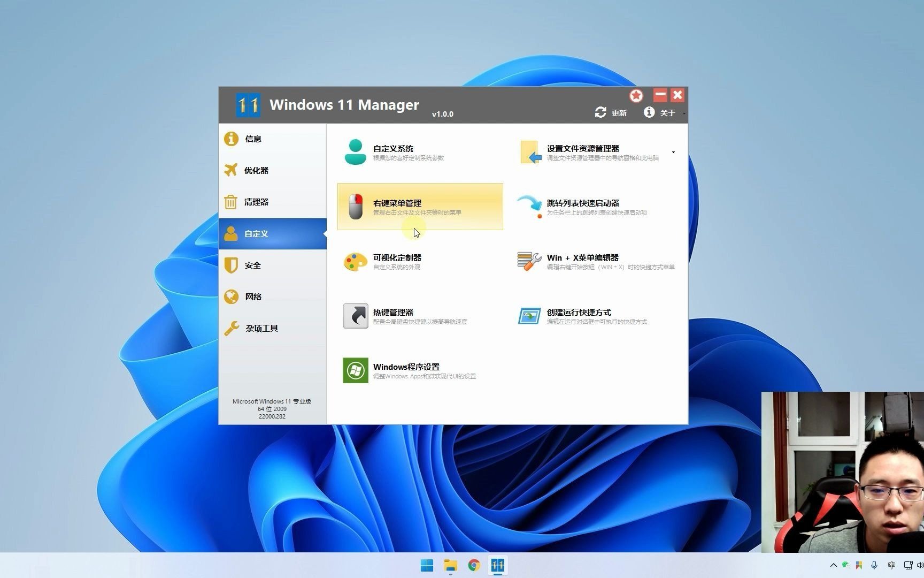This screenshot has width=924, height=578.
Task: Click the microphone tray icon
Action: (x=875, y=565)
